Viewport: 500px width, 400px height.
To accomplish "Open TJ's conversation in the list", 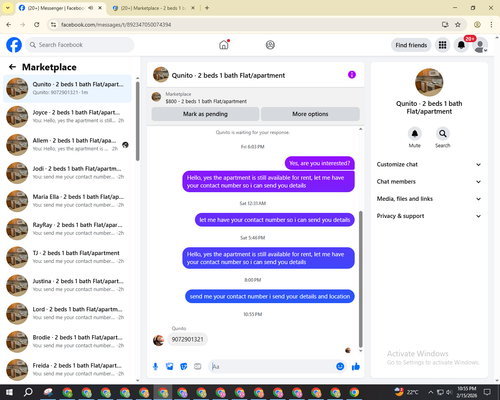I will (68, 257).
